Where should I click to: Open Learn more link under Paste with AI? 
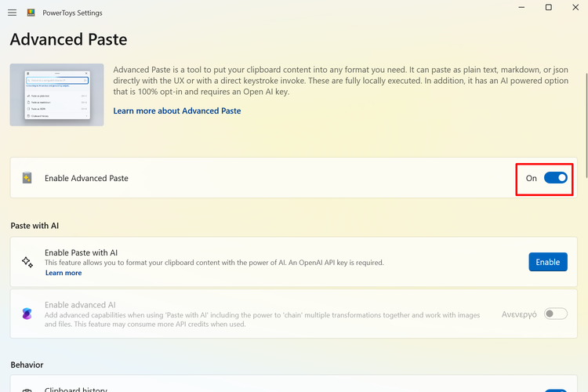point(64,273)
